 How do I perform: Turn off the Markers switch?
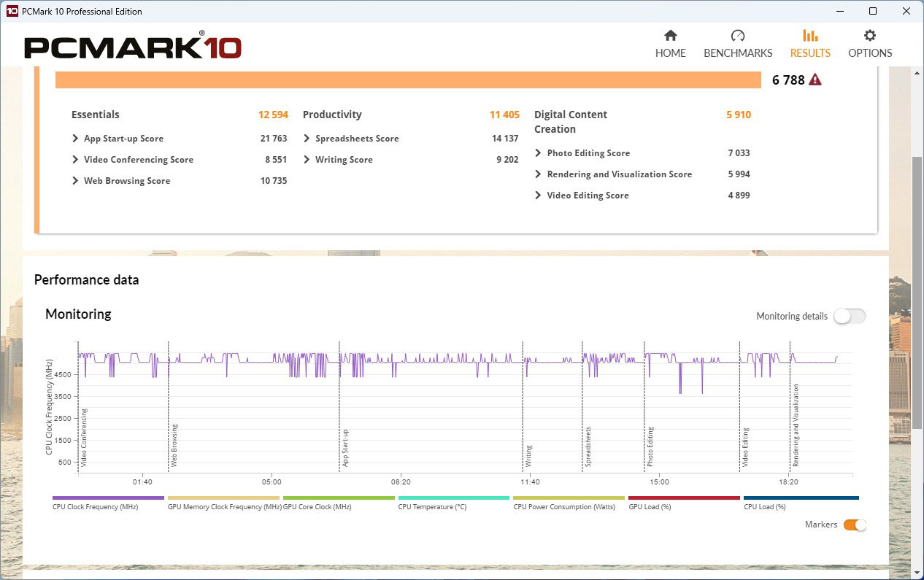tap(855, 525)
